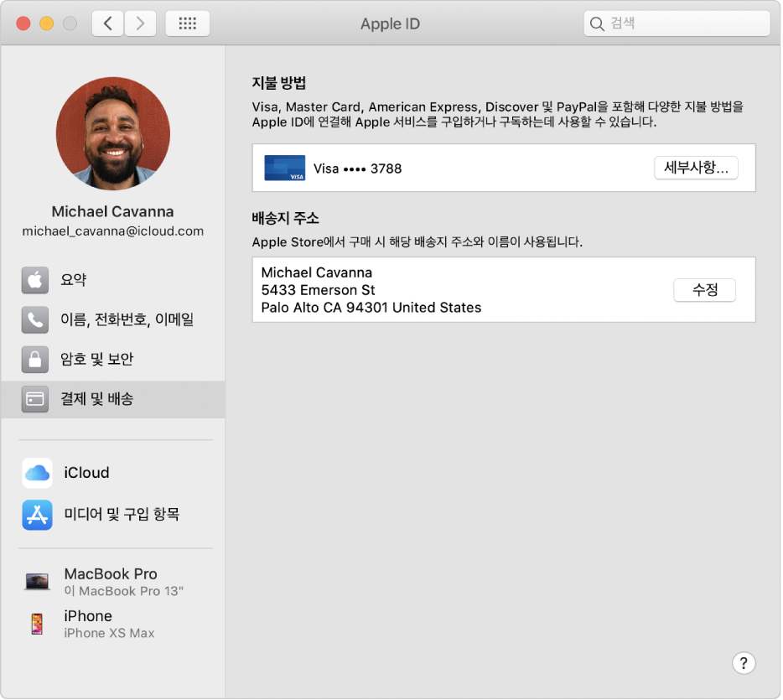Click the iCloud cloud icon
783x700 pixels.
pyautogui.click(x=37, y=473)
